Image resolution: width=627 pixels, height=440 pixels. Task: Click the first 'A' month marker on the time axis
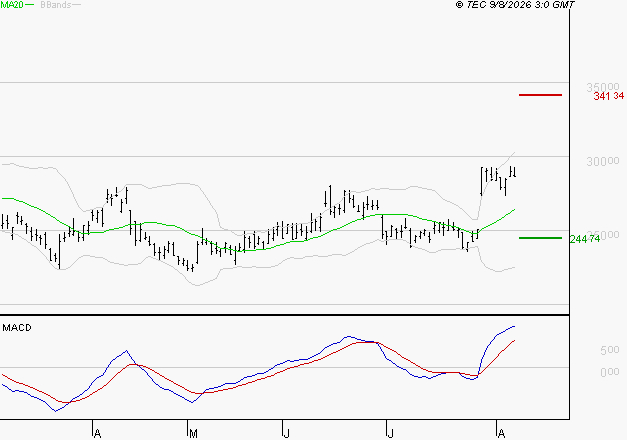97,433
